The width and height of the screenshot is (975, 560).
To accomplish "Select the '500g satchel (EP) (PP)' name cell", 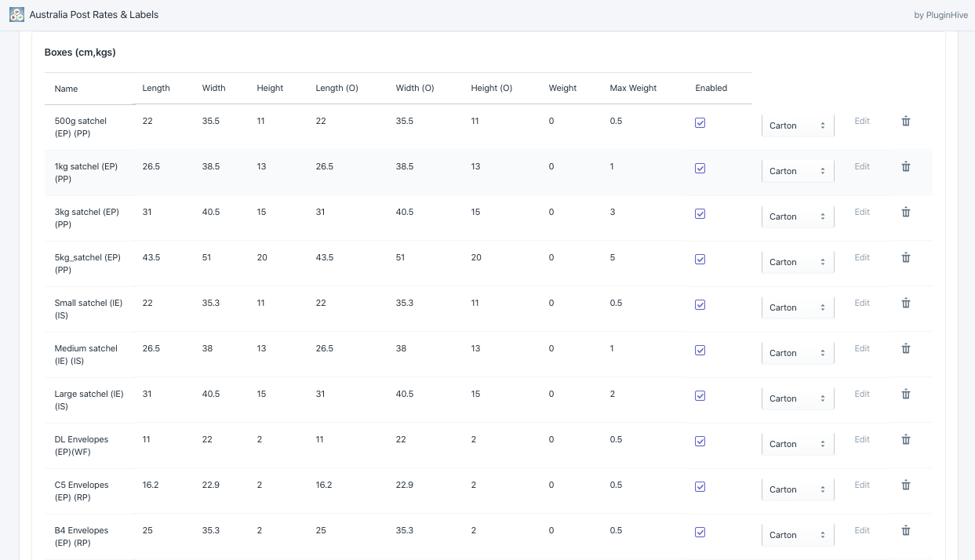I will 81,127.
